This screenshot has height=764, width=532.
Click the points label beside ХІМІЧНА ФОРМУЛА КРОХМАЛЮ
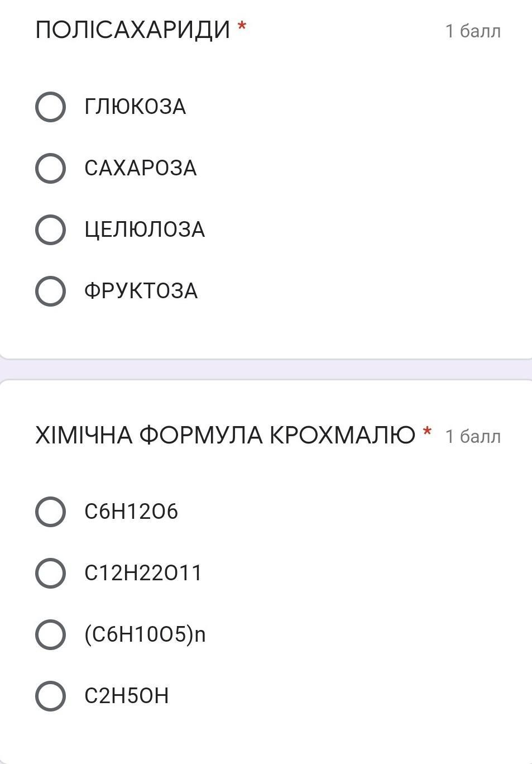point(473,436)
